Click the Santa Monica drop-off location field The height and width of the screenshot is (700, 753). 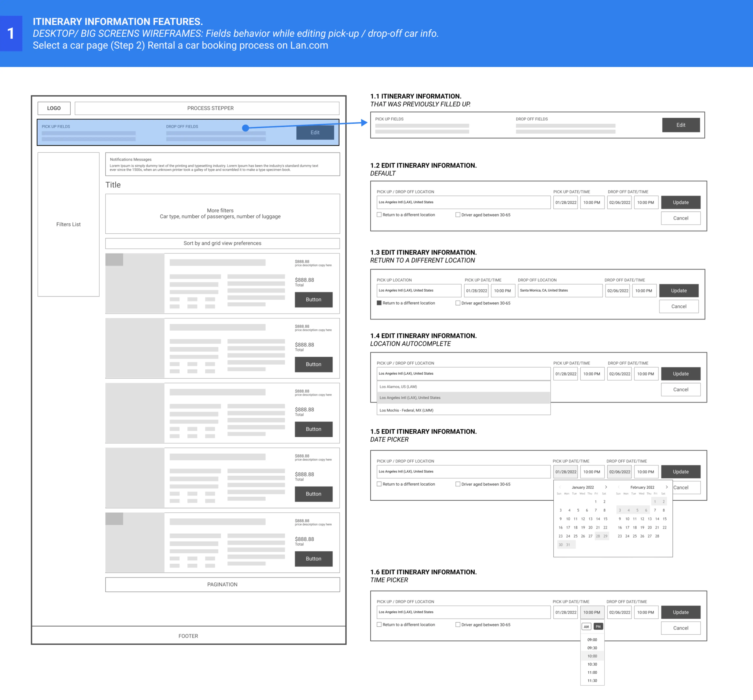click(x=560, y=291)
